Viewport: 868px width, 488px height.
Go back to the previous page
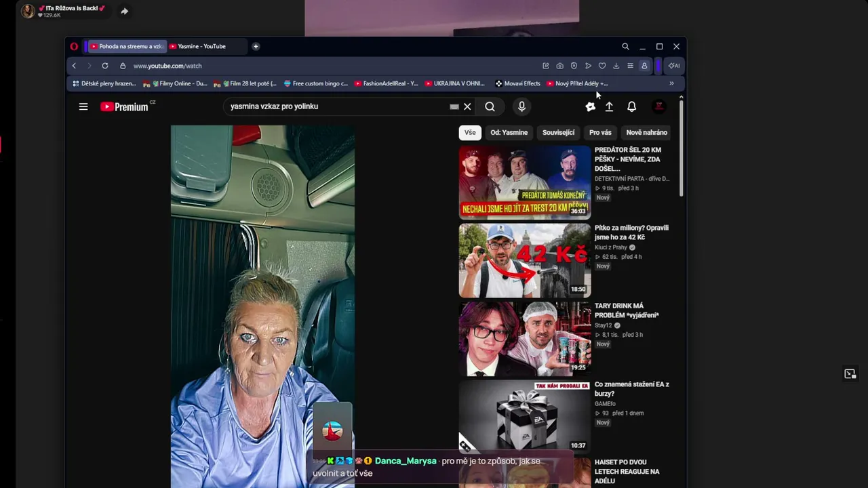click(74, 66)
